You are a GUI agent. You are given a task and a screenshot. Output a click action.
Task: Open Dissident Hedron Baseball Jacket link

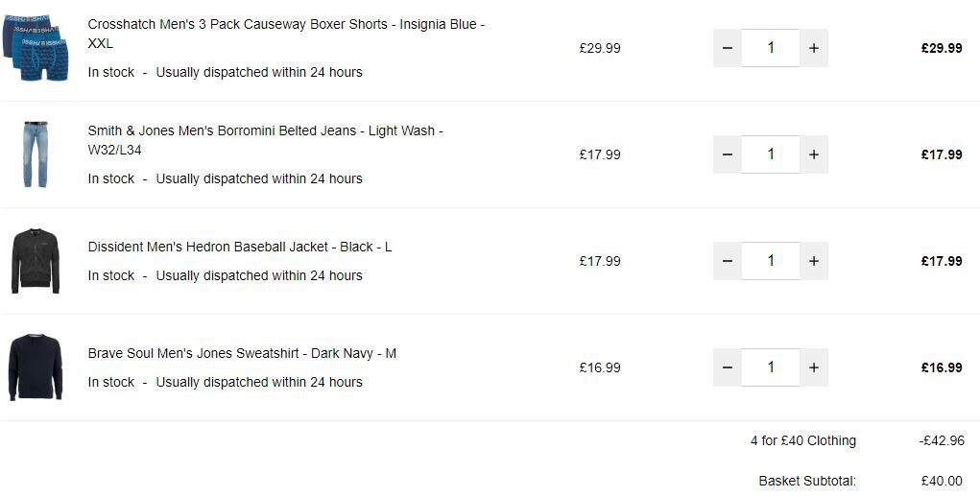(x=240, y=247)
